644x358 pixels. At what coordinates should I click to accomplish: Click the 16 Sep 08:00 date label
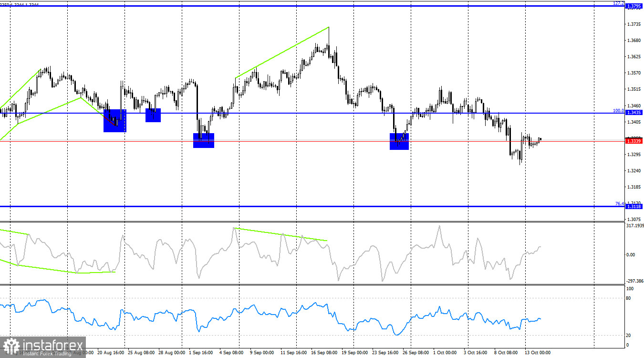point(325,353)
